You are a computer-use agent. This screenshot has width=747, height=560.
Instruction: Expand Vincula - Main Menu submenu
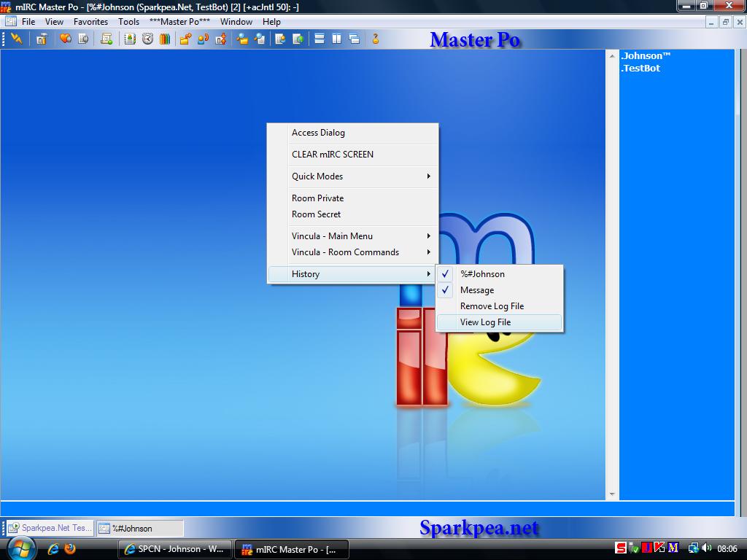pos(352,236)
